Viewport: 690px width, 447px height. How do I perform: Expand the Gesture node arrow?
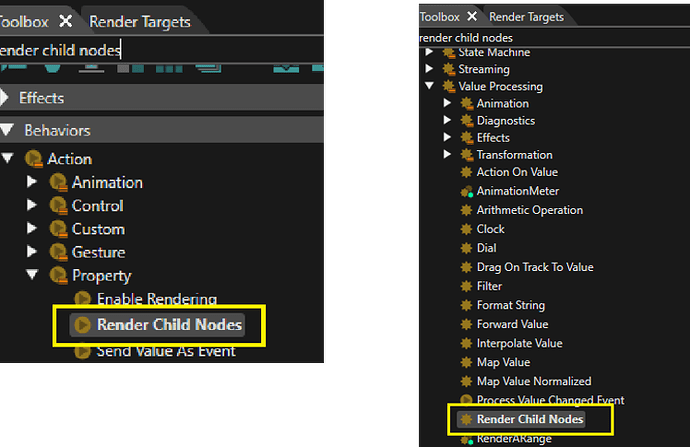(32, 251)
